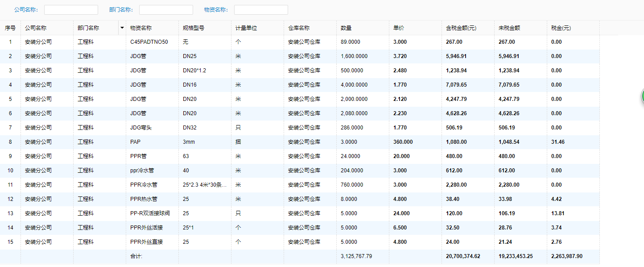The image size is (644, 267).
Task: Click the PPR外丝活接 material name
Action: 146,228
